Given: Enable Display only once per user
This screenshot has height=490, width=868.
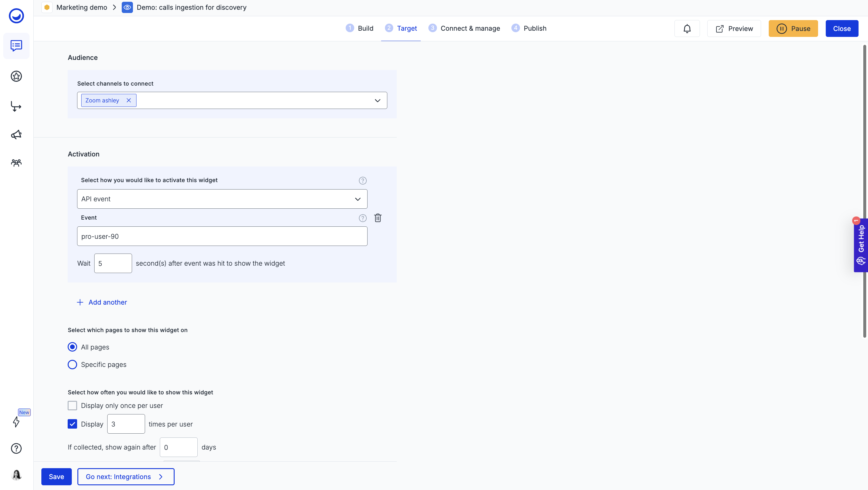Looking at the screenshot, I should pos(72,406).
